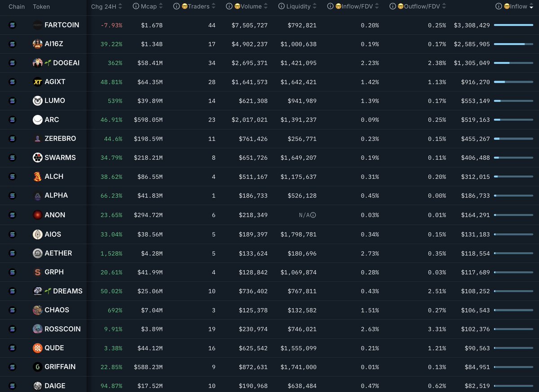Image resolution: width=539 pixels, height=392 pixels.
Task: Click the info icon before Liquidity header
Action: pos(282,6)
